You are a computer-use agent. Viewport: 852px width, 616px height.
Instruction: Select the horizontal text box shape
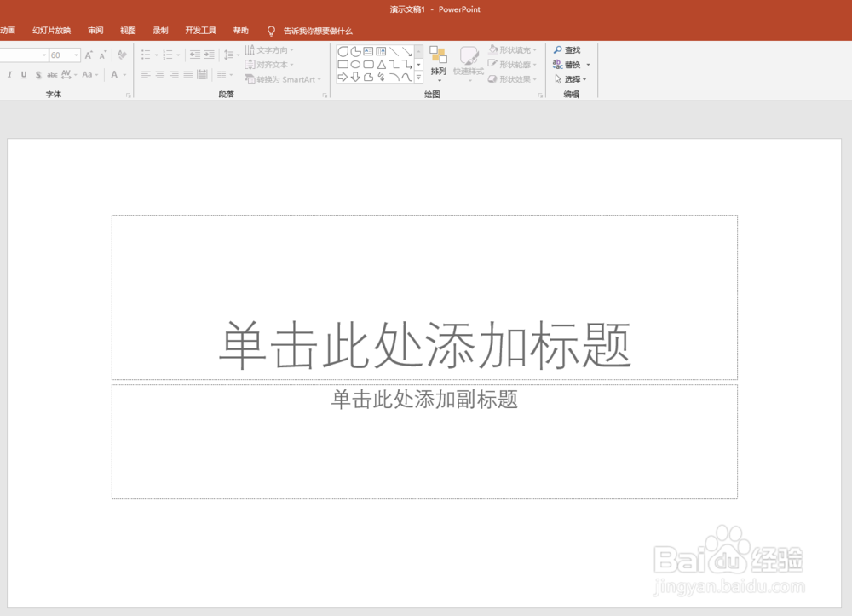368,52
